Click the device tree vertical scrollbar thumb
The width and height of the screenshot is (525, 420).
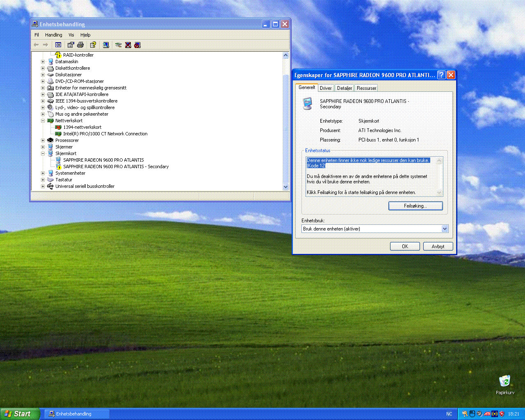[x=286, y=129]
